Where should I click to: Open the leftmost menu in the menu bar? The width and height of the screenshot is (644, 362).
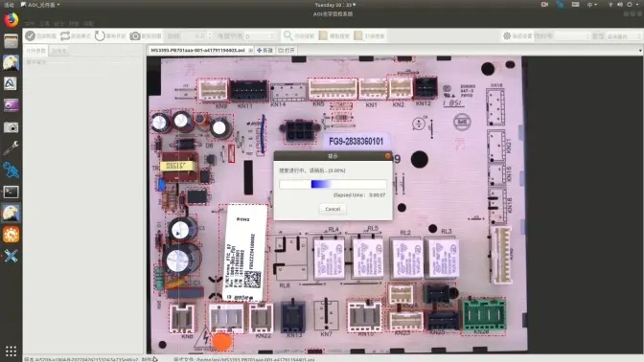pos(30,23)
